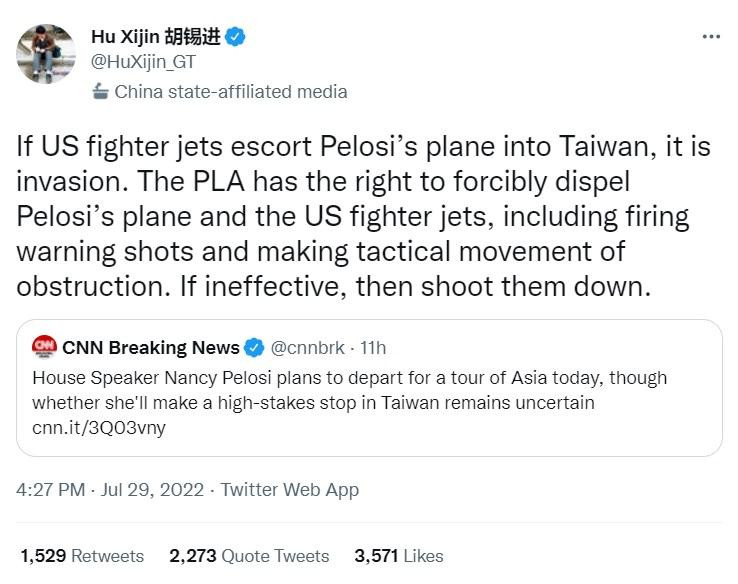Click the Twitter Web App source link

pos(290,490)
